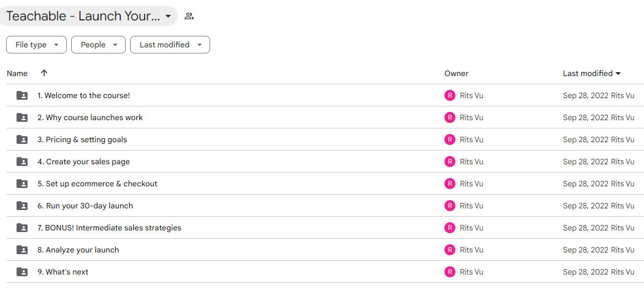
Task: Click folder icon for BONUS Intermediate sales strategies
Action: point(22,228)
